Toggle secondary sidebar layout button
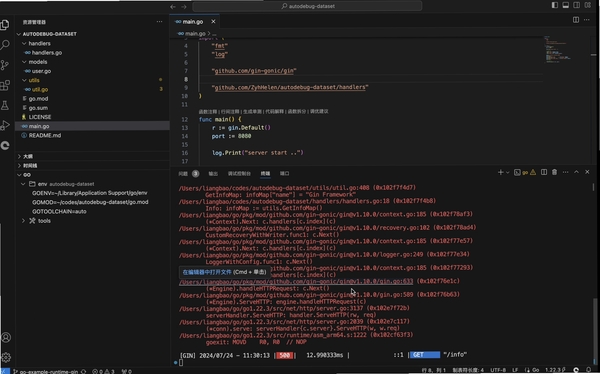This screenshot has height=374, width=600. click(576, 5)
